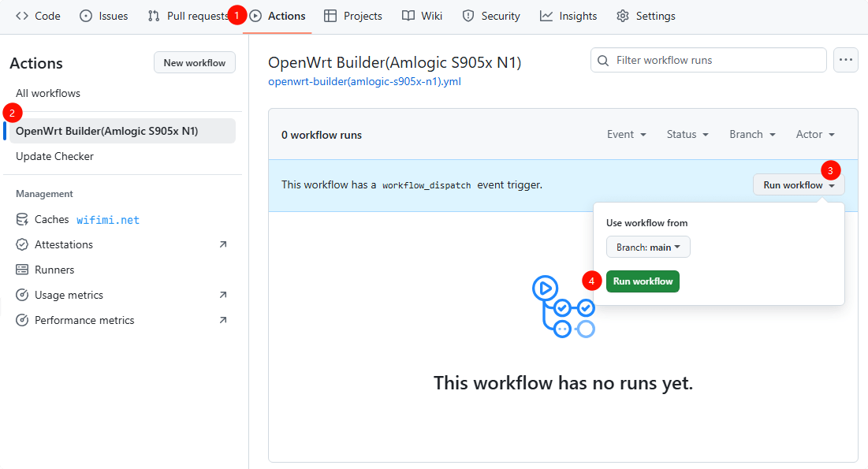Click the New workflow button
The width and height of the screenshot is (868, 469).
[x=194, y=62]
